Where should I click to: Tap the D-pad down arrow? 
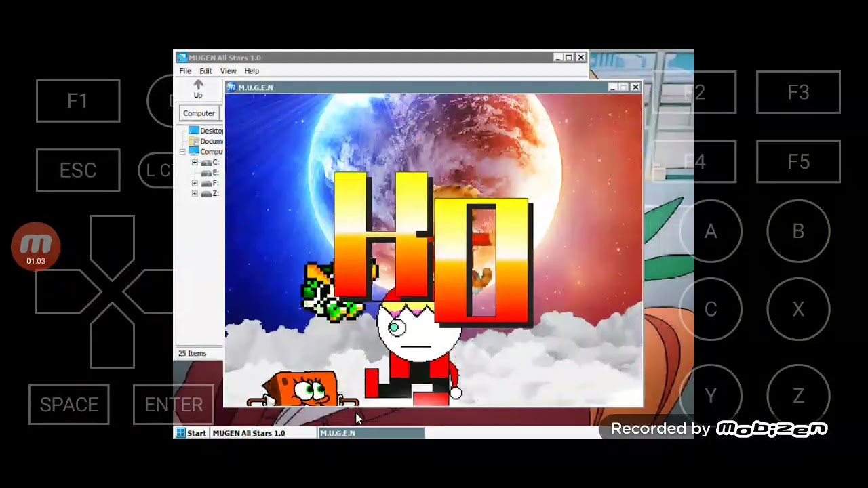112,337
